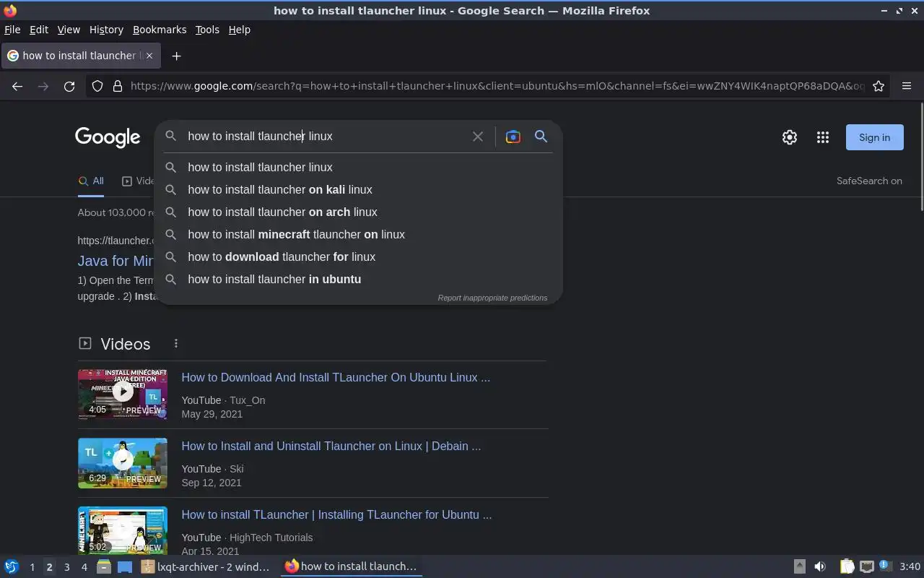
Task: Open lxqt-archiver taskbar window entry
Action: click(206, 566)
